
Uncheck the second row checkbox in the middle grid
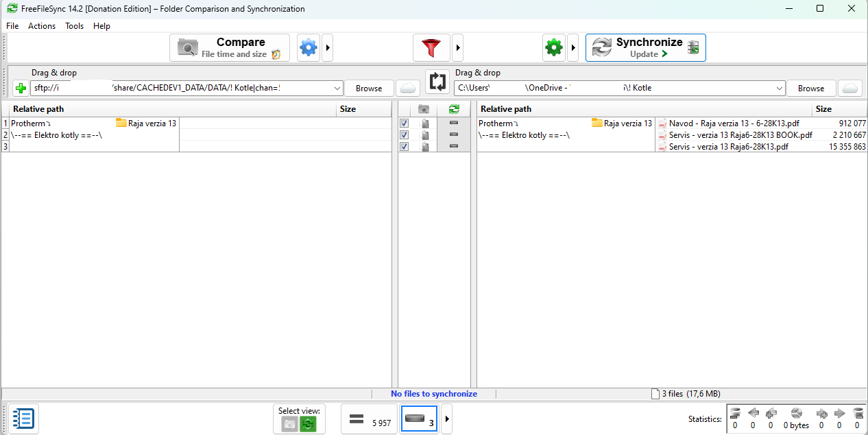[x=405, y=135]
